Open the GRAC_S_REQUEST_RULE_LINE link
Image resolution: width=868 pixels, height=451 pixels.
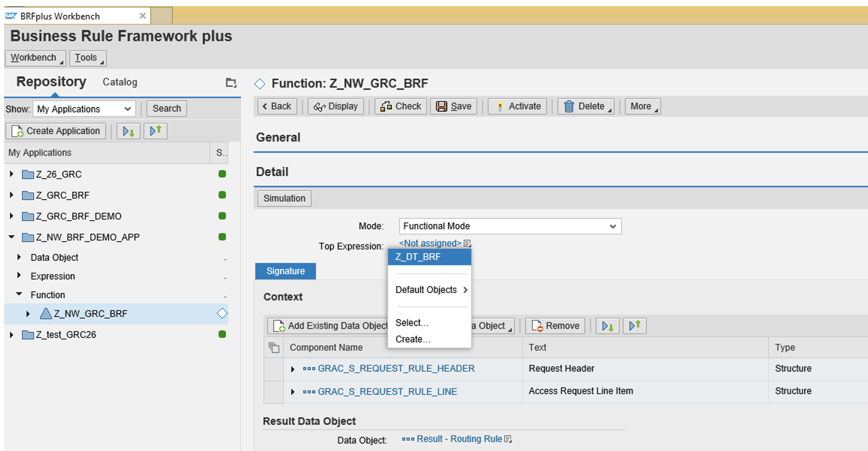(387, 392)
